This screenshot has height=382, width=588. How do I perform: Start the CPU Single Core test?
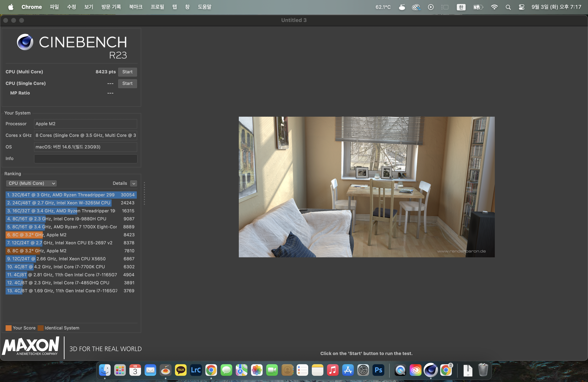pos(127,83)
